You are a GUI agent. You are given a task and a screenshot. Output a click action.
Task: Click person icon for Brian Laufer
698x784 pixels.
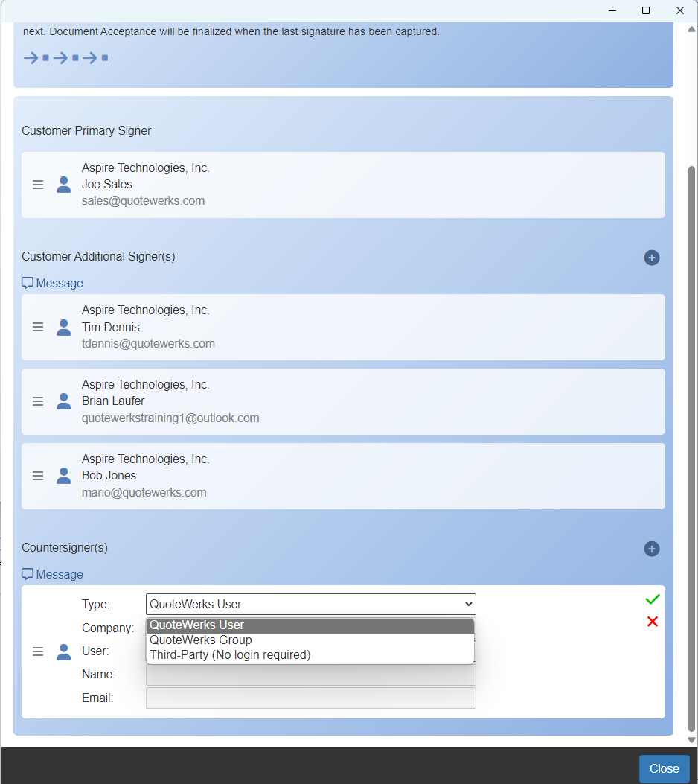click(63, 401)
